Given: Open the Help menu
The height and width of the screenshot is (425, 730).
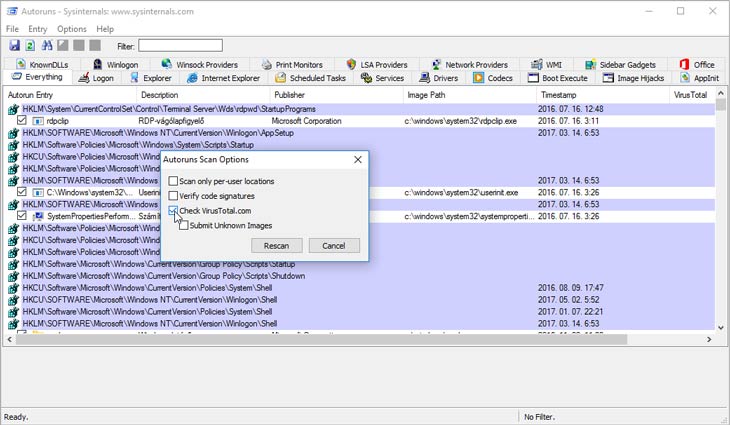Looking at the screenshot, I should pyautogui.click(x=105, y=29).
